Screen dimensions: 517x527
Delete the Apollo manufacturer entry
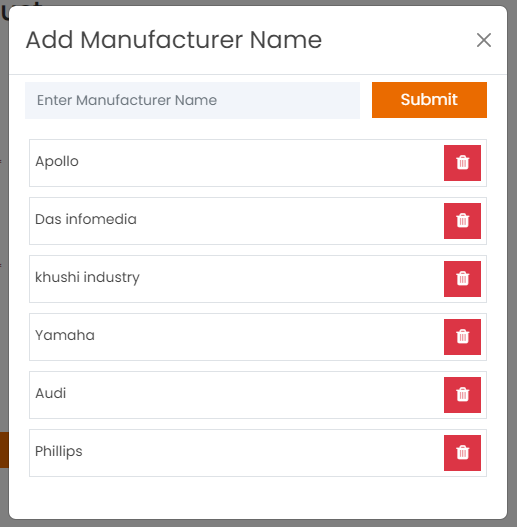coord(462,163)
